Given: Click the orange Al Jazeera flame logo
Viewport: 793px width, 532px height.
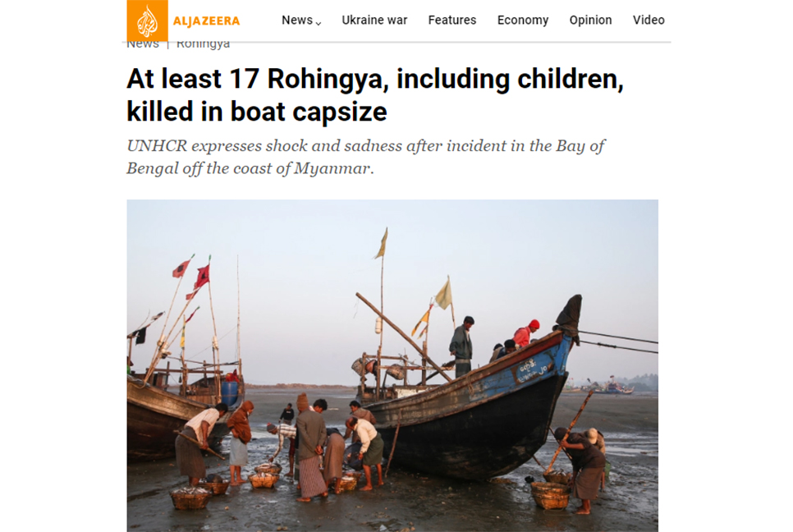Looking at the screenshot, I should (x=147, y=21).
